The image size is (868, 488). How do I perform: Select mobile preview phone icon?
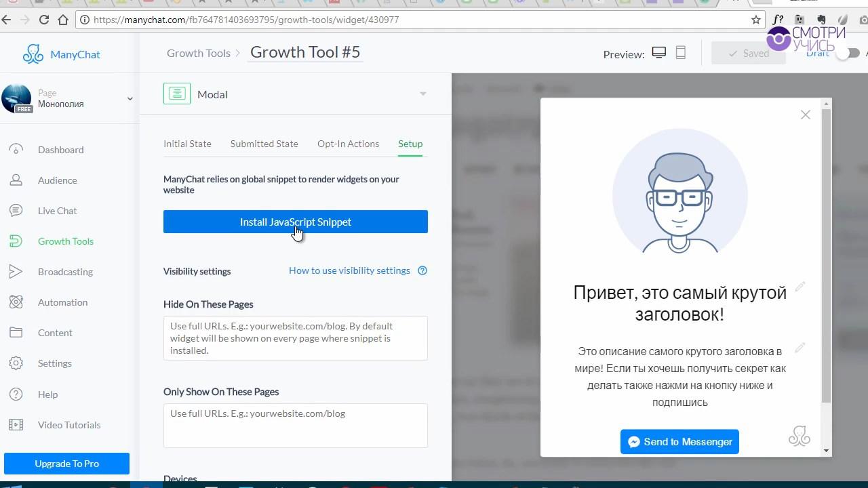pyautogui.click(x=681, y=53)
